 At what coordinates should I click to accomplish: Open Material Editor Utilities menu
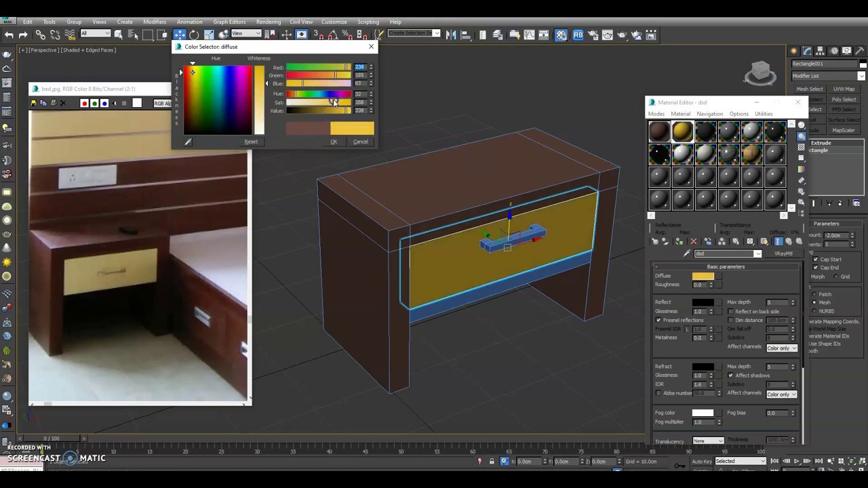(764, 114)
